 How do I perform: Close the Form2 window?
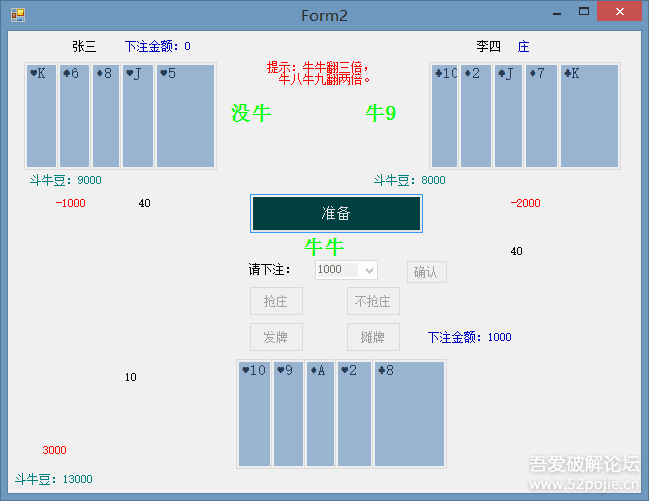(x=619, y=11)
